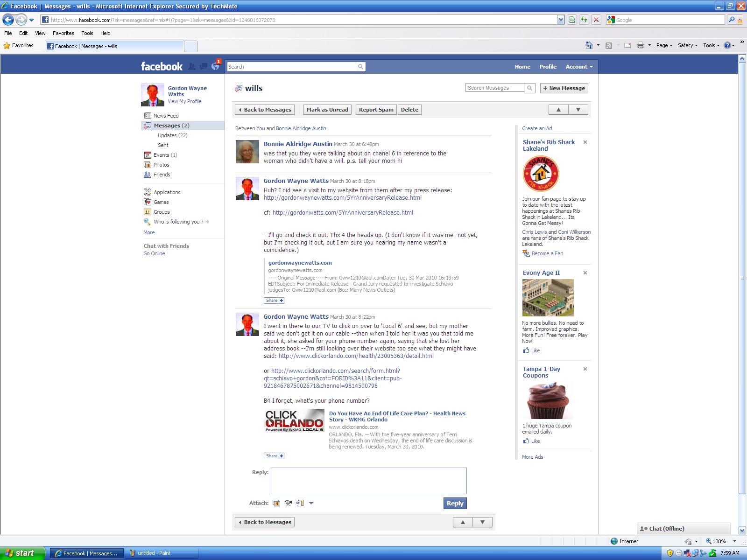The width and height of the screenshot is (747, 560).
Task: Click Report Spam button
Action: (x=376, y=110)
